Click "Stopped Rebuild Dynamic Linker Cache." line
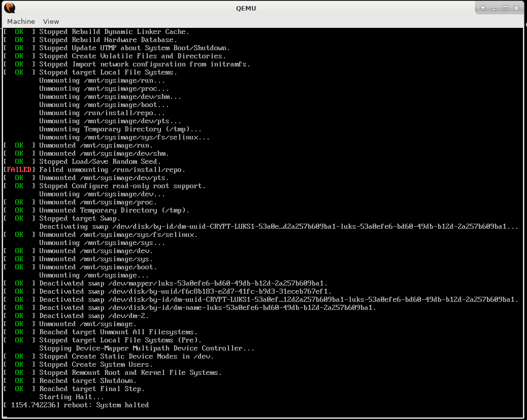Viewport: 527px width, 420px height. coord(114,31)
